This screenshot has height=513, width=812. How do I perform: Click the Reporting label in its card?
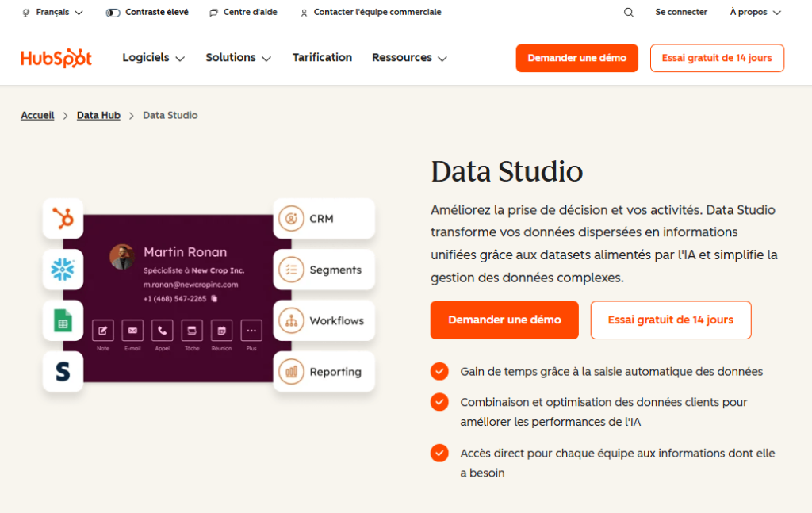[x=335, y=372]
